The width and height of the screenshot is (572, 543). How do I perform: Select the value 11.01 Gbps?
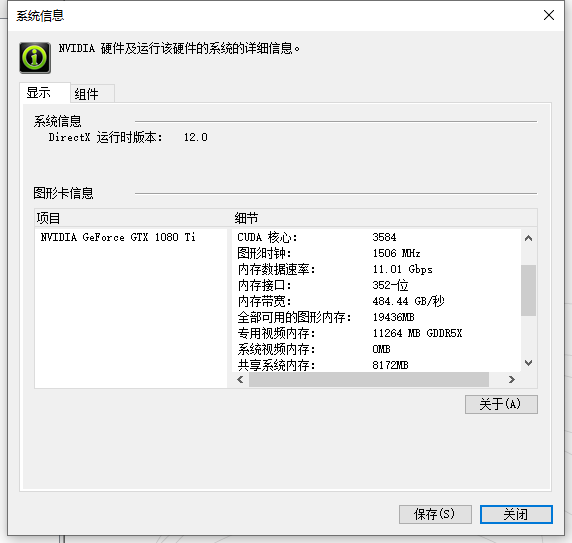point(402,269)
